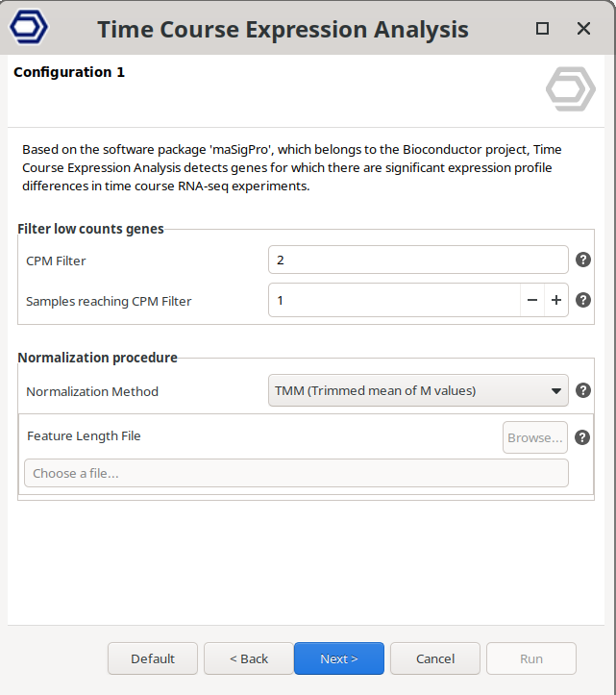Increase the Samples reaching CPM Filter value
Image resolution: width=616 pixels, height=695 pixels.
tap(555, 300)
